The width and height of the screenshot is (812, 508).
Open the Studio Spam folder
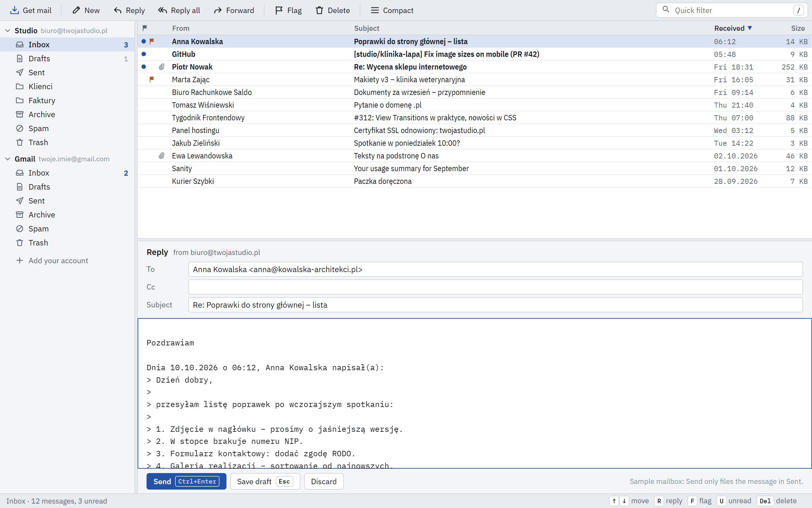click(x=67, y=128)
